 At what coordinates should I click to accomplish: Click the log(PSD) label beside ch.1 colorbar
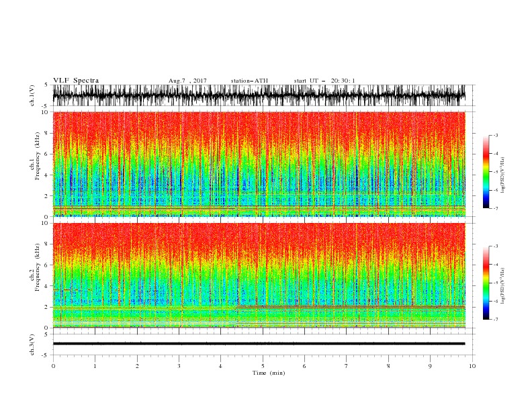click(503, 175)
